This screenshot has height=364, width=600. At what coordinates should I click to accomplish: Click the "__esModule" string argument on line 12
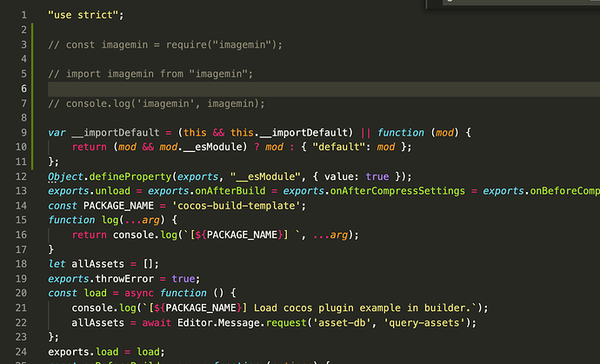[x=265, y=176]
